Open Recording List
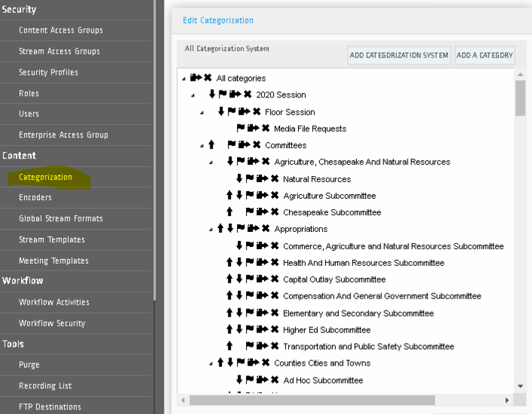This screenshot has height=414, width=532. (x=45, y=385)
